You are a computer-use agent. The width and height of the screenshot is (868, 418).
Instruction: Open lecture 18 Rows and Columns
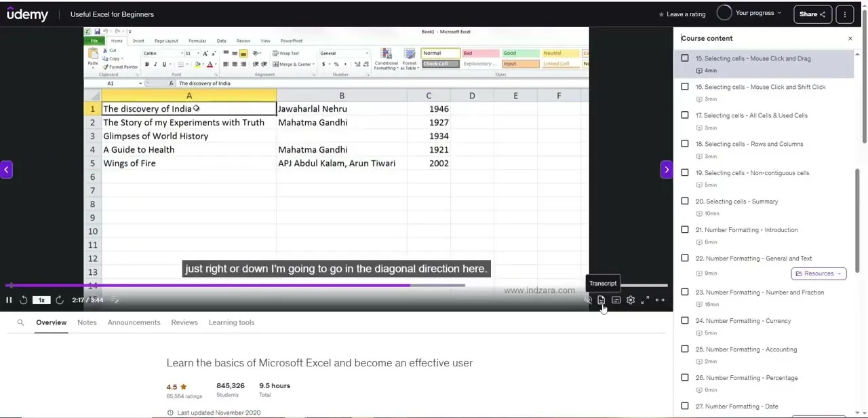[x=749, y=144]
